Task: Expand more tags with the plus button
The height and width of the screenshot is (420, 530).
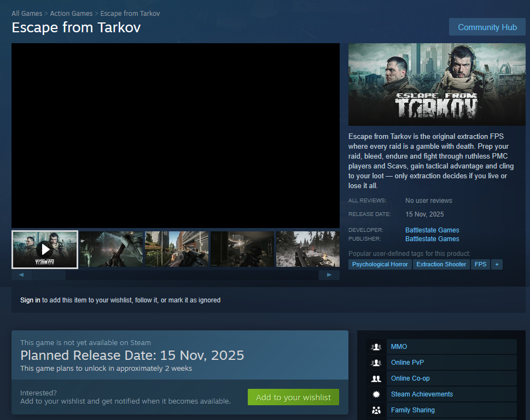Action: point(497,264)
